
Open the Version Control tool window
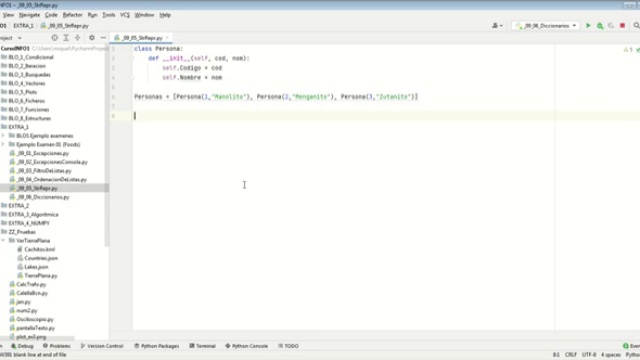tap(102, 346)
